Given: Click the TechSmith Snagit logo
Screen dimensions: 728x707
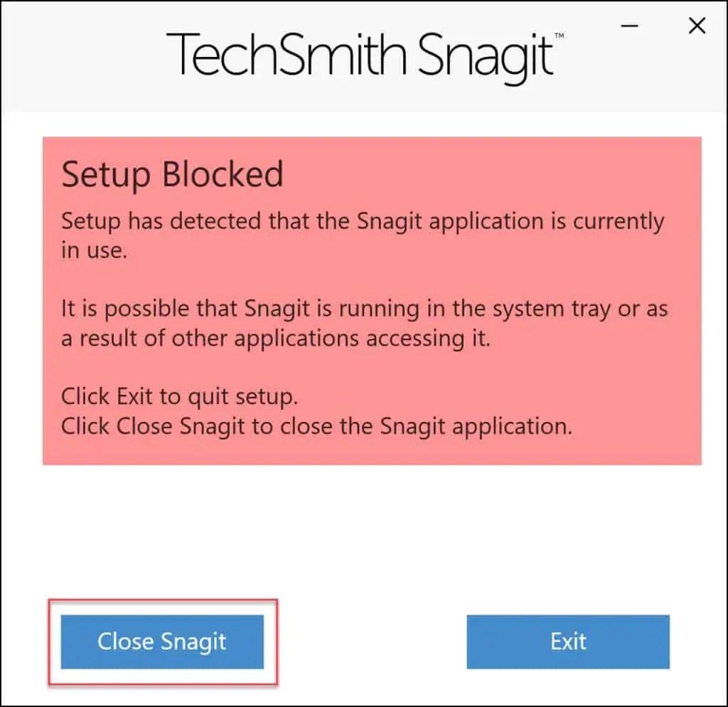Looking at the screenshot, I should 359,51.
